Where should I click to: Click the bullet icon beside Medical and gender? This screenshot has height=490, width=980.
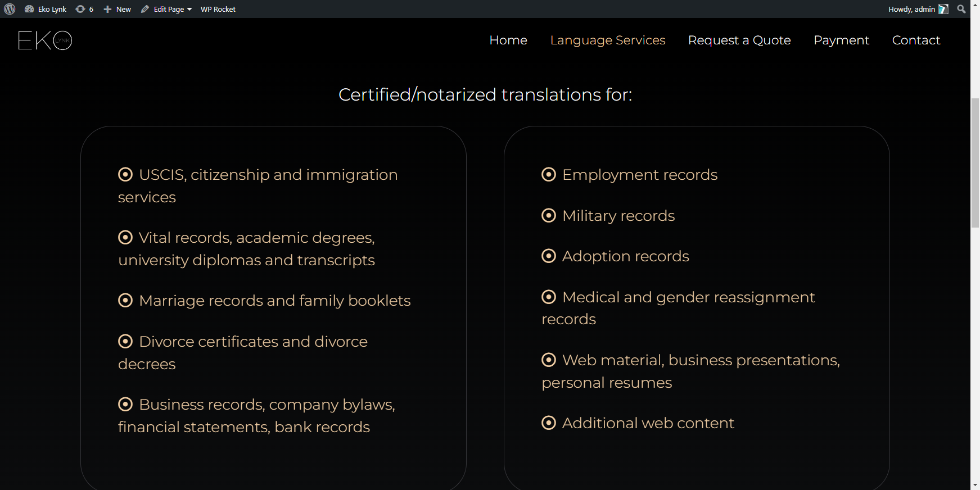549,297
